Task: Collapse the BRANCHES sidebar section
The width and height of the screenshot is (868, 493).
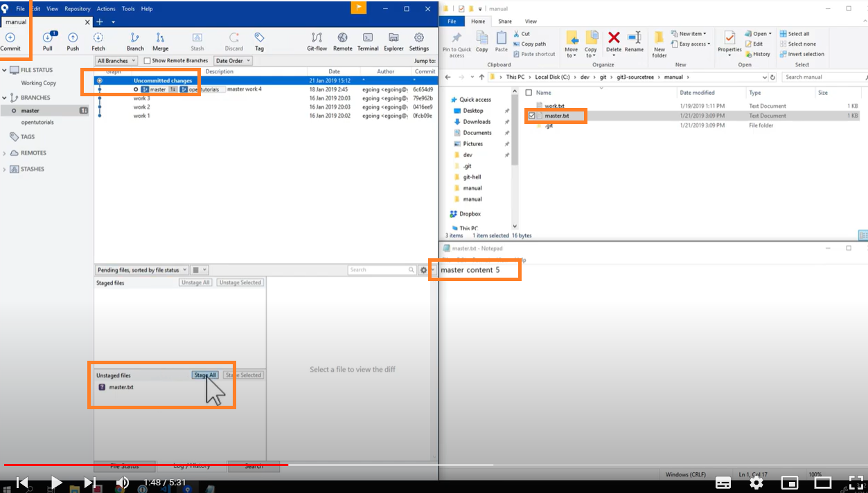Action: pos(5,98)
